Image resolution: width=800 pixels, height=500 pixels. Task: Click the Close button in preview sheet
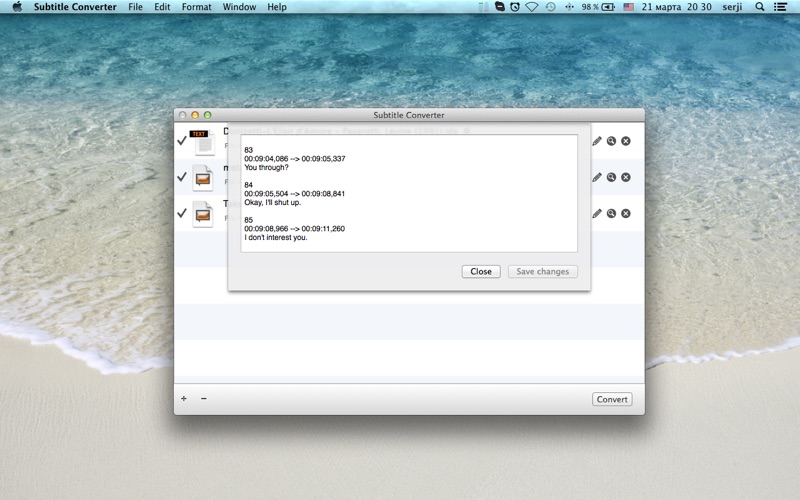coord(481,271)
